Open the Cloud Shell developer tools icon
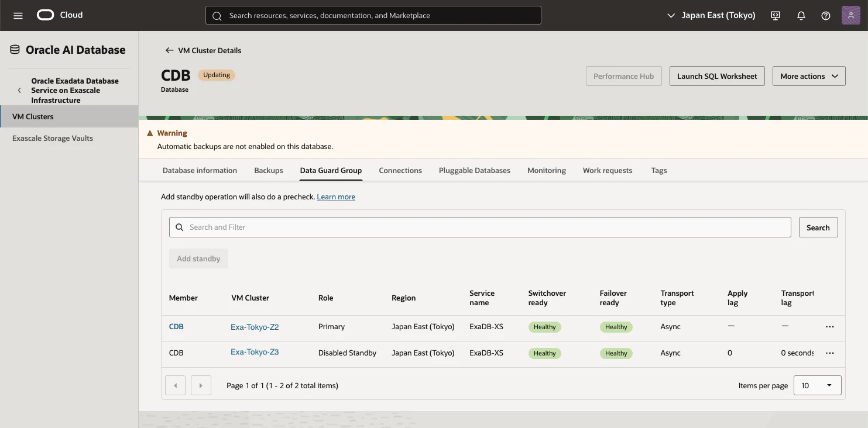 776,16
